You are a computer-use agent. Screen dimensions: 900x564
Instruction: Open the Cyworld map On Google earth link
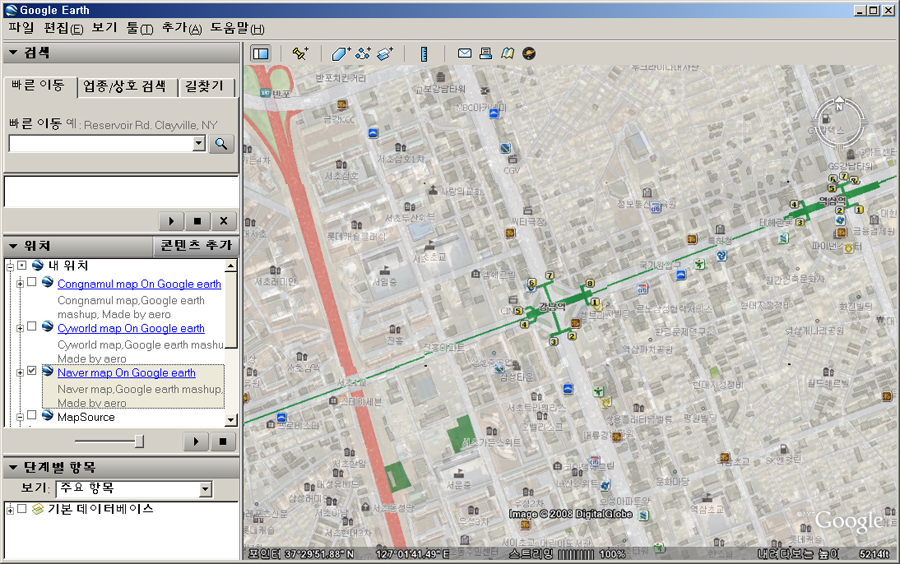(131, 328)
